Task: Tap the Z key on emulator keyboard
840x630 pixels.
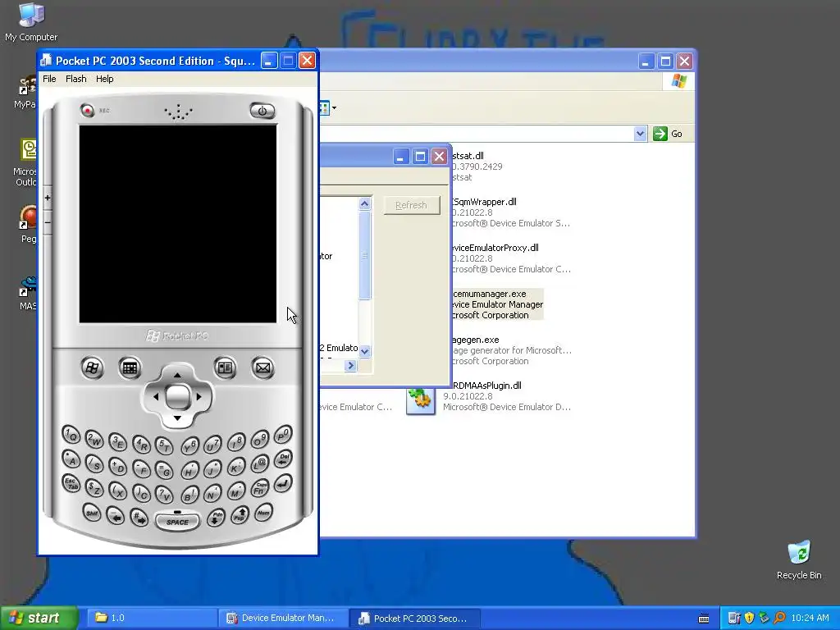Action: pos(95,488)
